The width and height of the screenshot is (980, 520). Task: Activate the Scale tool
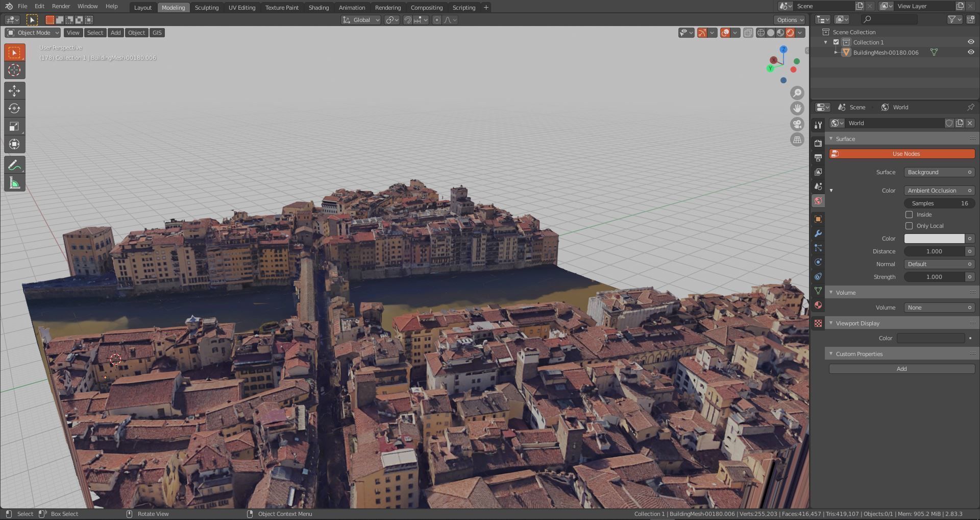(x=14, y=126)
